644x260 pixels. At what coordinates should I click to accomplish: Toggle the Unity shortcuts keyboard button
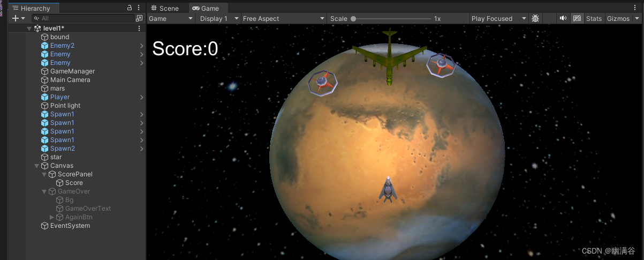tap(577, 18)
